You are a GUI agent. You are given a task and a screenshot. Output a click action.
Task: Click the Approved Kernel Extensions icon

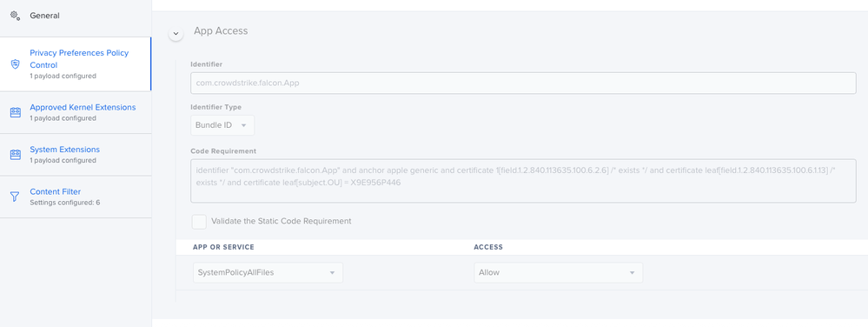(x=16, y=112)
